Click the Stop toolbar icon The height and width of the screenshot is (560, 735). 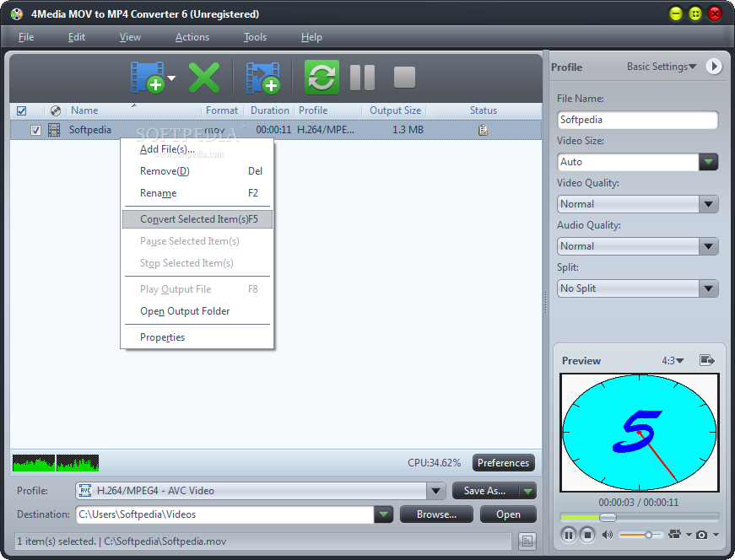pyautogui.click(x=404, y=78)
